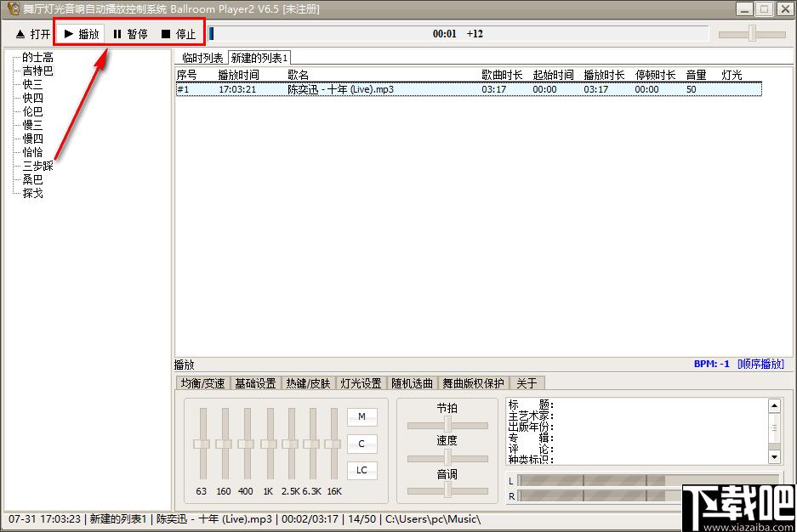Click the 打开 (open) button
The width and height of the screenshot is (797, 532).
pyautogui.click(x=33, y=34)
